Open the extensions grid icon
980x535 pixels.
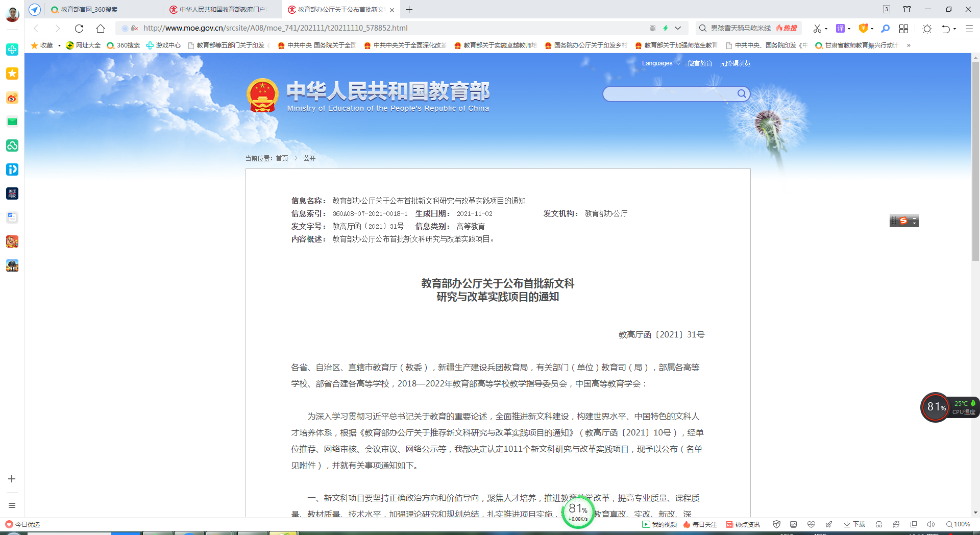click(x=903, y=29)
